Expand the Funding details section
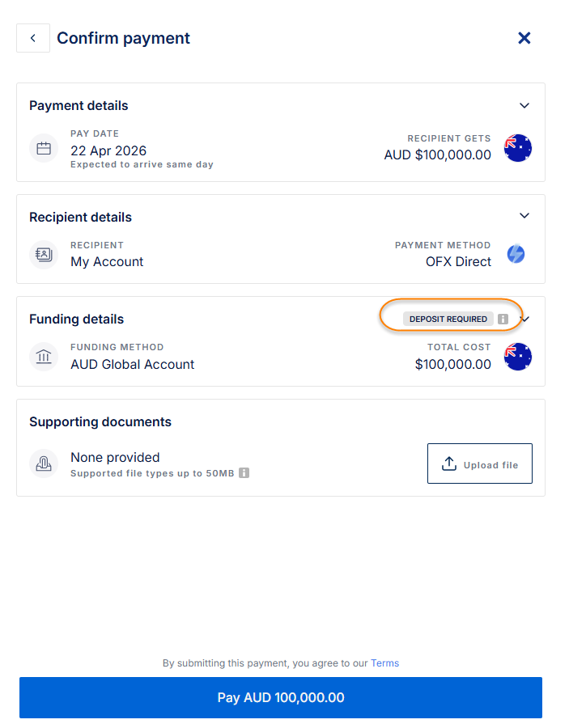The height and width of the screenshot is (728, 569). 526,320
